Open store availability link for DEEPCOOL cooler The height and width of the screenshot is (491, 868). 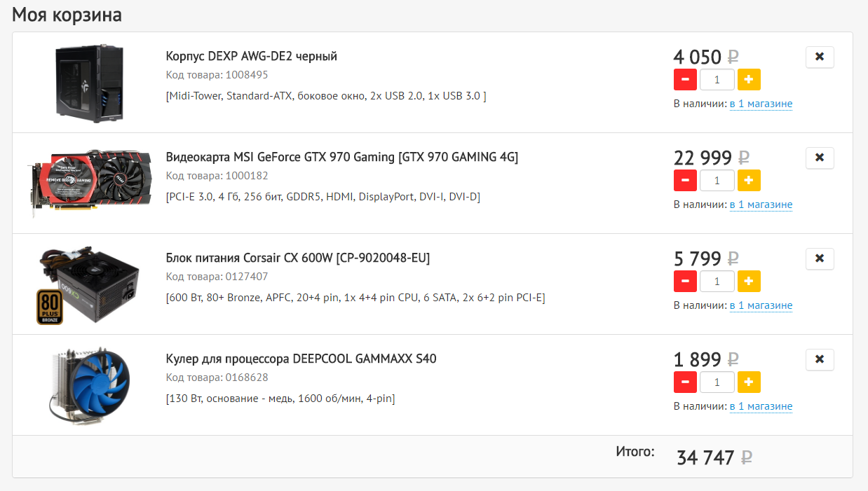761,406
